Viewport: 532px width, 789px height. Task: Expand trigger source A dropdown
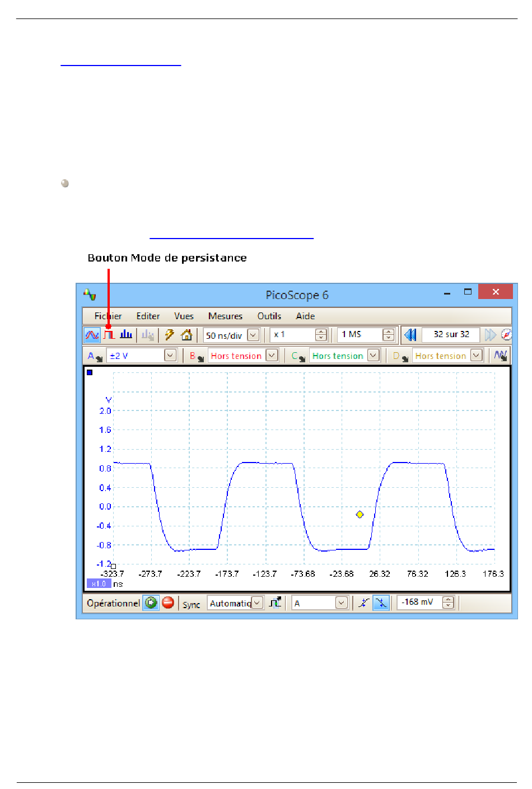(342, 603)
